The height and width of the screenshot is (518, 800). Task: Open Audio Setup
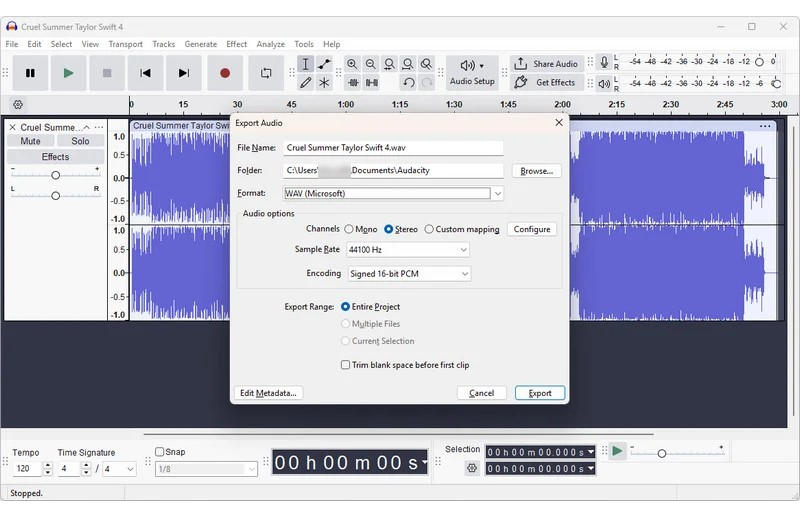(472, 73)
